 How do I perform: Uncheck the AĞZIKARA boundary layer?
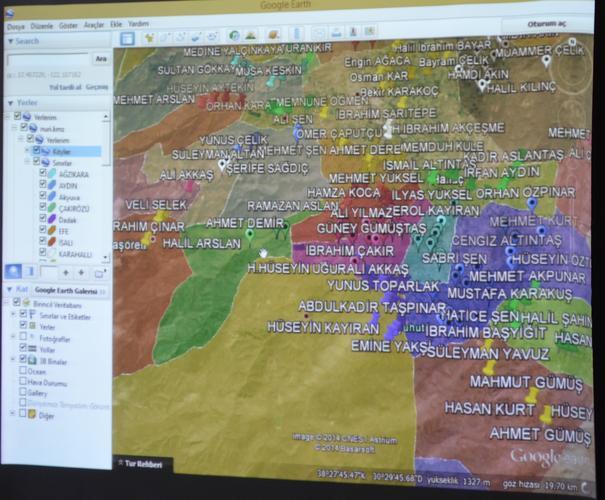(x=43, y=173)
